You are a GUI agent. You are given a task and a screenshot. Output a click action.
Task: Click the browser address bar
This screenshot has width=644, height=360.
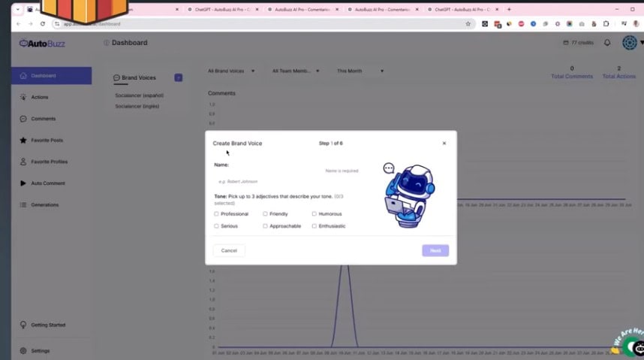[263, 24]
